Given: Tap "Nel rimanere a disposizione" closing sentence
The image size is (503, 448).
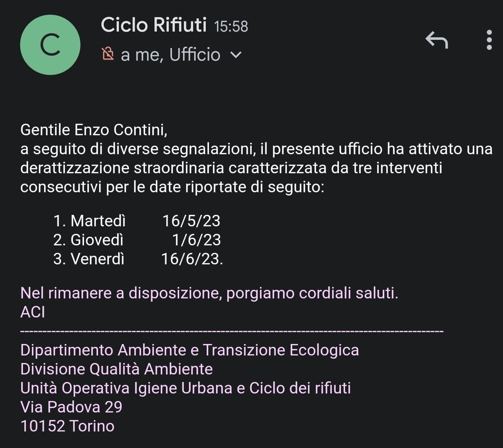Looking at the screenshot, I should (209, 293).
